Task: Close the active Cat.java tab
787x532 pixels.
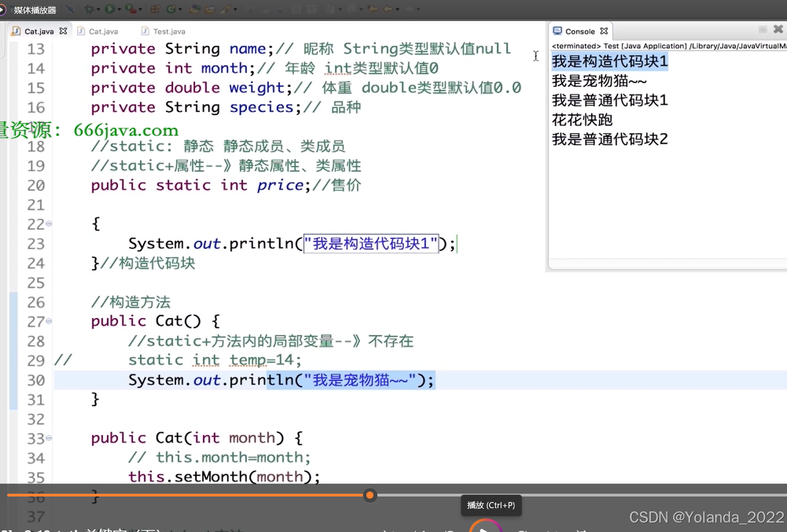Action: [63, 31]
